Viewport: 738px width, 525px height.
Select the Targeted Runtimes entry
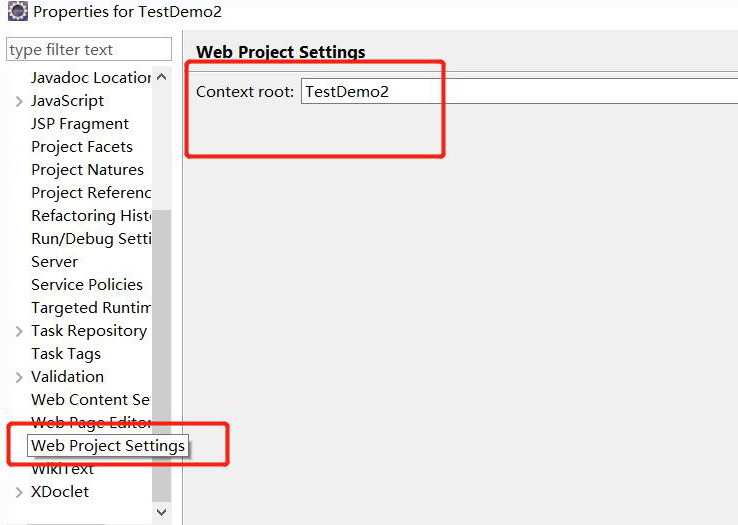click(x=91, y=308)
